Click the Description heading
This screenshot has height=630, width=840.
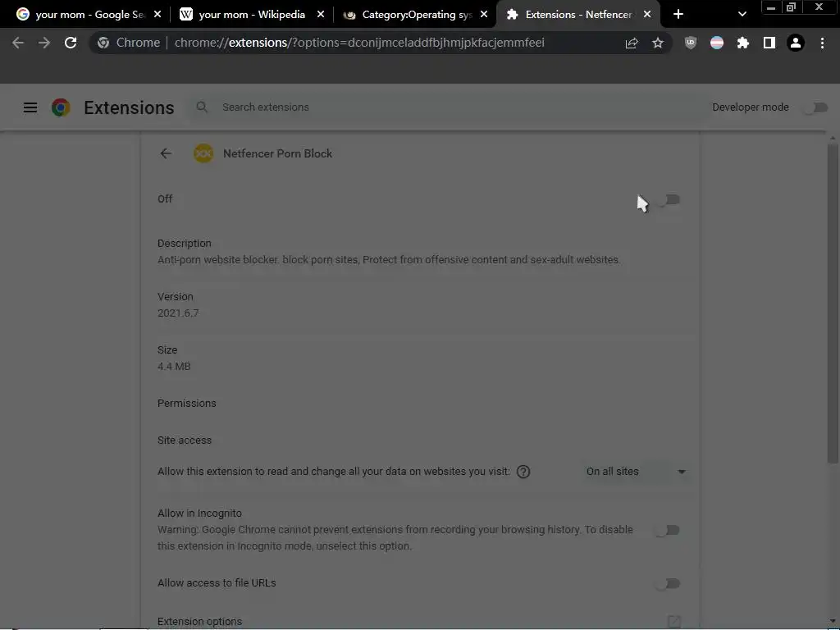[185, 243]
